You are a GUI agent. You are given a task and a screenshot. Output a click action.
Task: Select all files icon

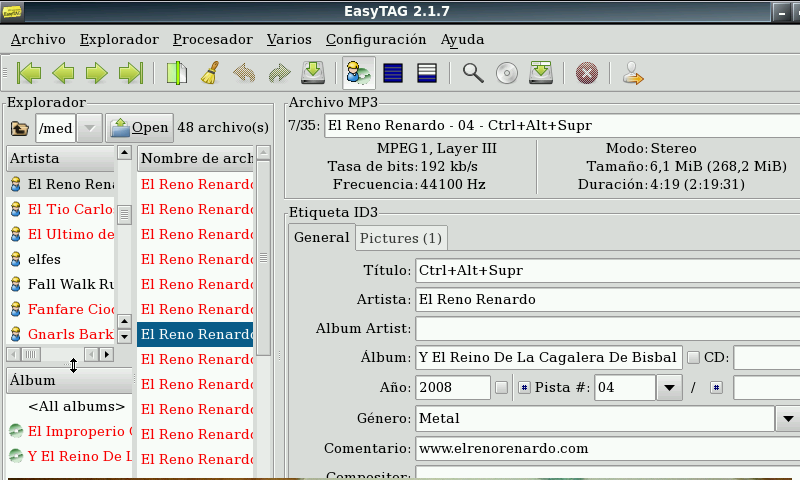pyautogui.click(x=393, y=73)
